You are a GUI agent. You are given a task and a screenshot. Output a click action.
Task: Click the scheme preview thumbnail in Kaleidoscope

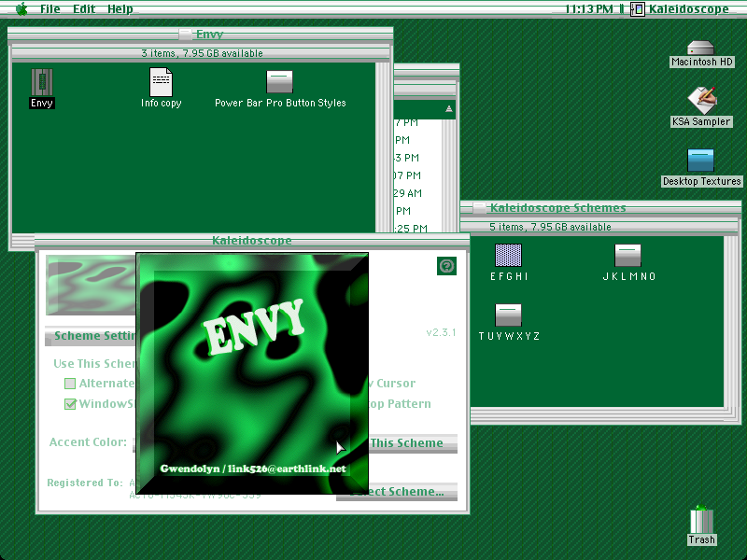91,285
